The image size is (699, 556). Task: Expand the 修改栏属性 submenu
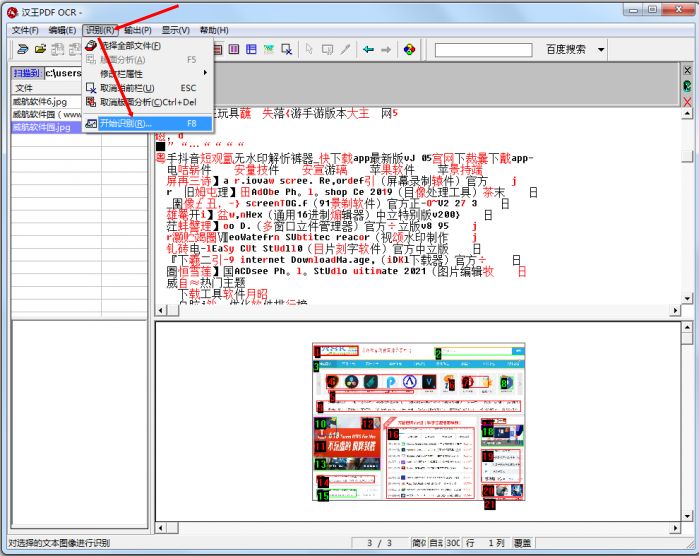[x=148, y=74]
